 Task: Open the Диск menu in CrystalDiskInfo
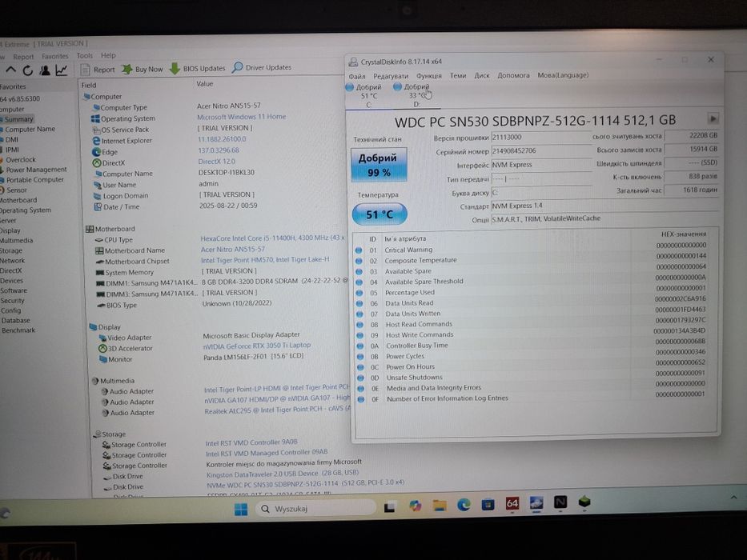coord(482,75)
